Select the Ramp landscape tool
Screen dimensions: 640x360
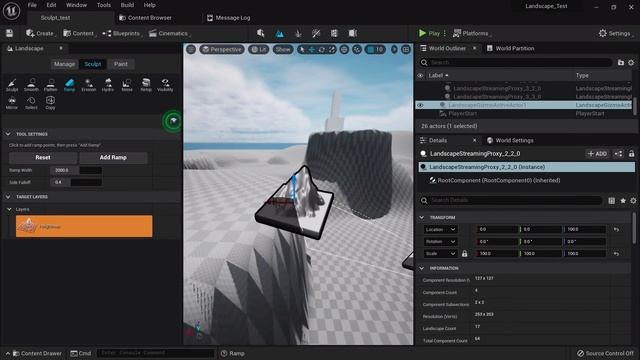pos(69,85)
